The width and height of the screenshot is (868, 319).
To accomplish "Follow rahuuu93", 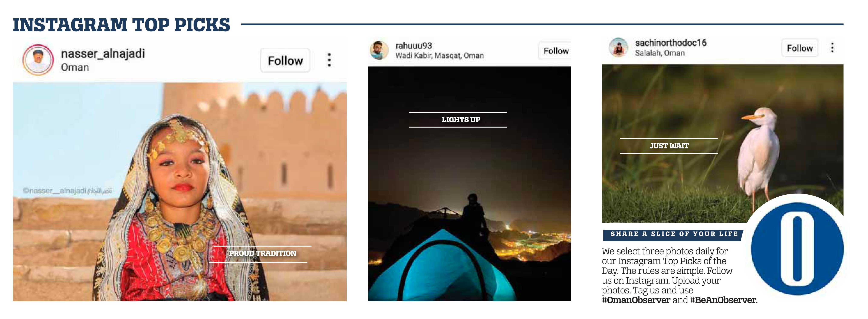I will (x=555, y=50).
